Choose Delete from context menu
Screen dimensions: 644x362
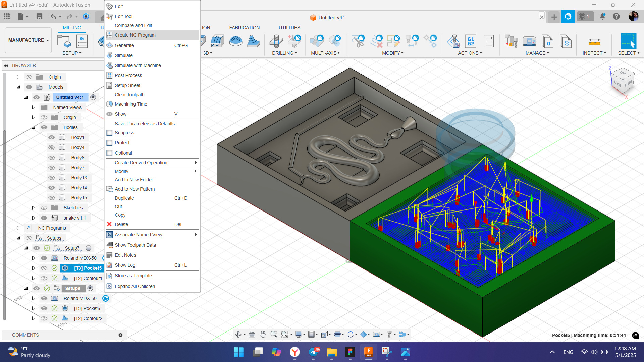tap(152, 224)
